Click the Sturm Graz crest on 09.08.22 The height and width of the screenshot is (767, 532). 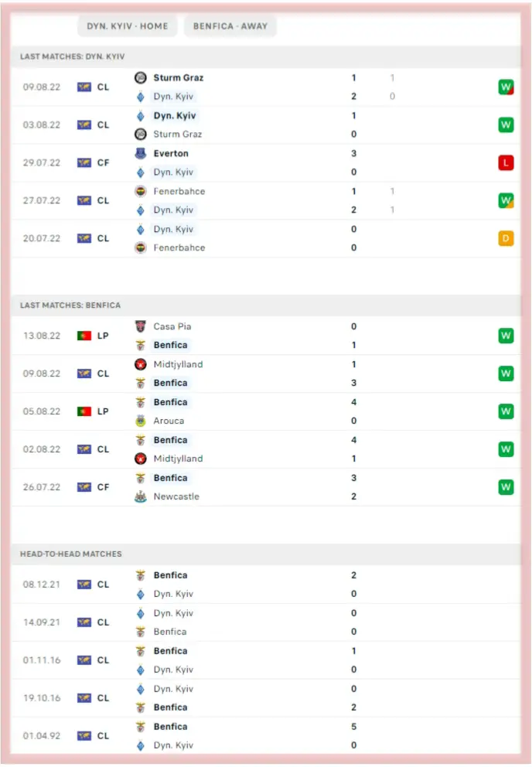(x=141, y=77)
